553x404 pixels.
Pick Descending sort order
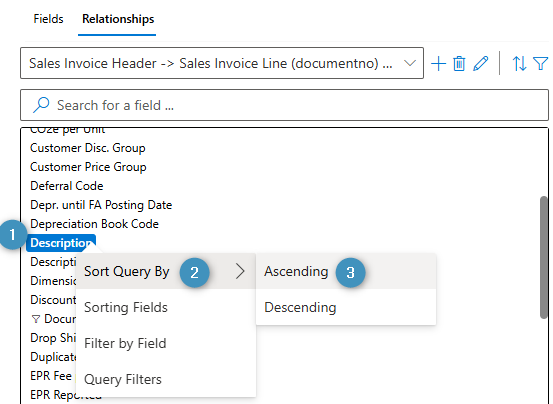click(x=346, y=307)
